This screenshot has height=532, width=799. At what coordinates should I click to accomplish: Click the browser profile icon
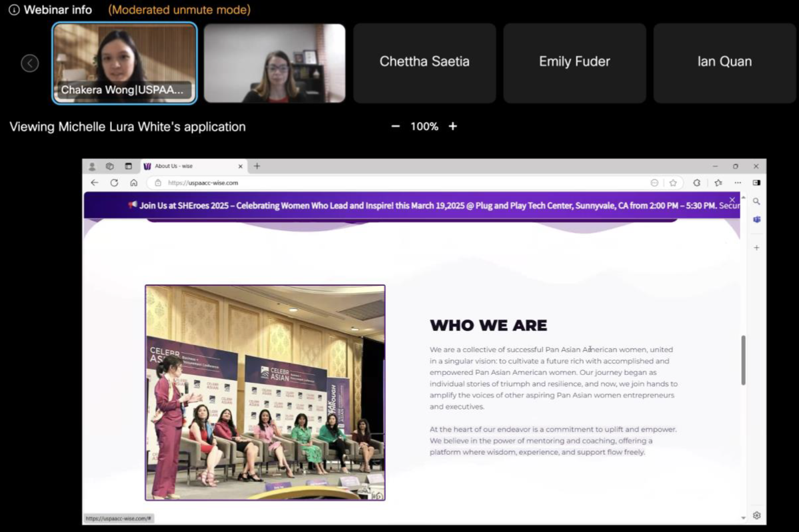coord(92,166)
